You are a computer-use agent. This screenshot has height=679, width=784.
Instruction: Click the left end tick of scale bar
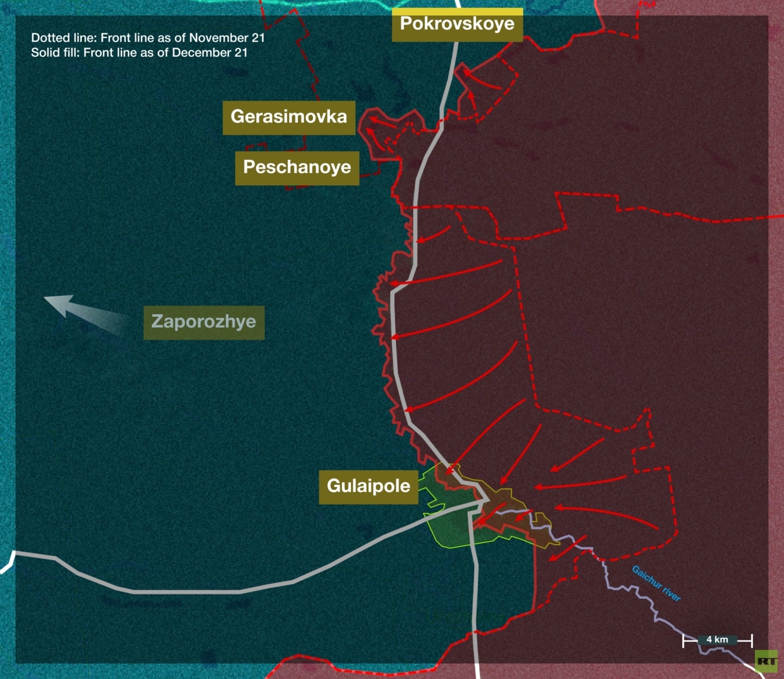point(683,641)
